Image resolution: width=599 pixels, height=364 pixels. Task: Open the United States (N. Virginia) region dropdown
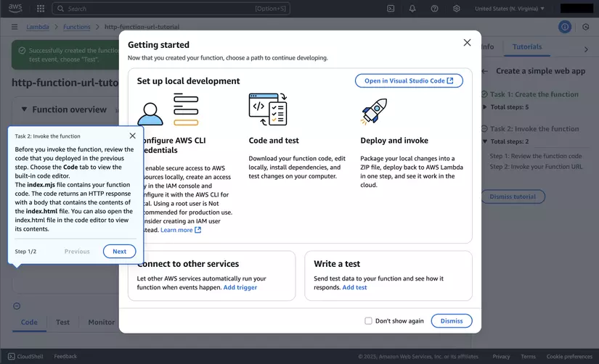[x=510, y=9]
